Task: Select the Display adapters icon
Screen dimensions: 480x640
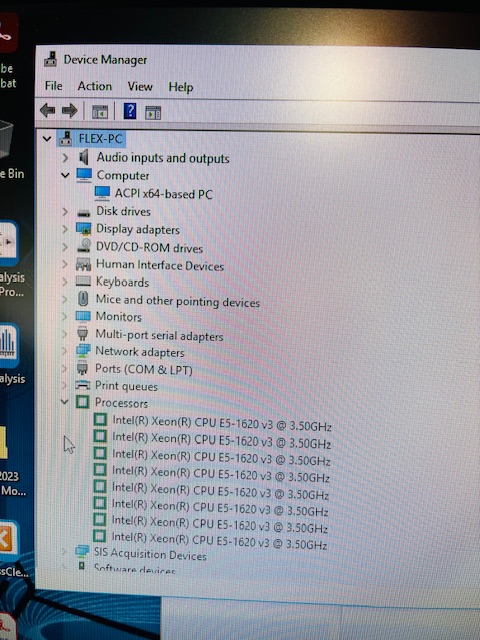Action: pyautogui.click(x=84, y=229)
